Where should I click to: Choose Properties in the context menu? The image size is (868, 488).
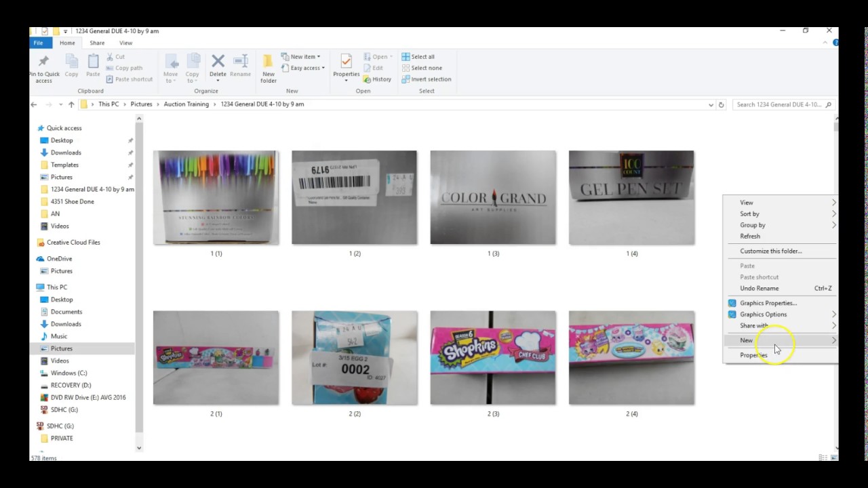(781, 355)
